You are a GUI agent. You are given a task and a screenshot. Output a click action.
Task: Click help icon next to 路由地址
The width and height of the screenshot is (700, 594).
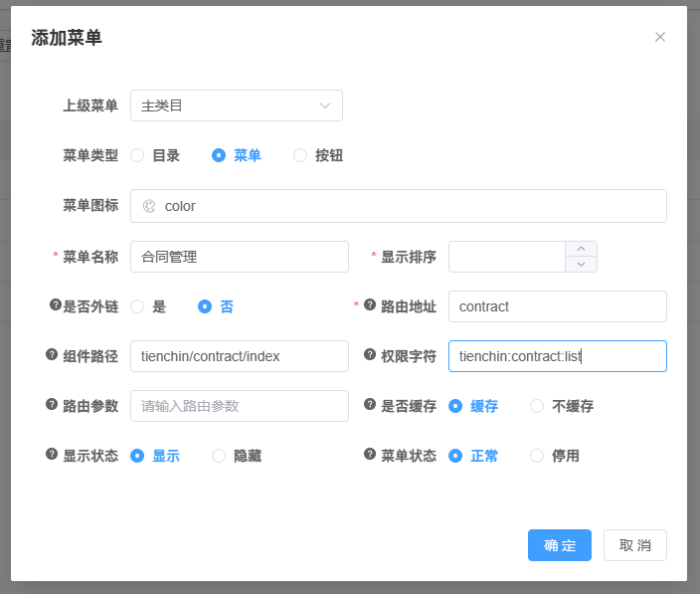[x=370, y=304]
